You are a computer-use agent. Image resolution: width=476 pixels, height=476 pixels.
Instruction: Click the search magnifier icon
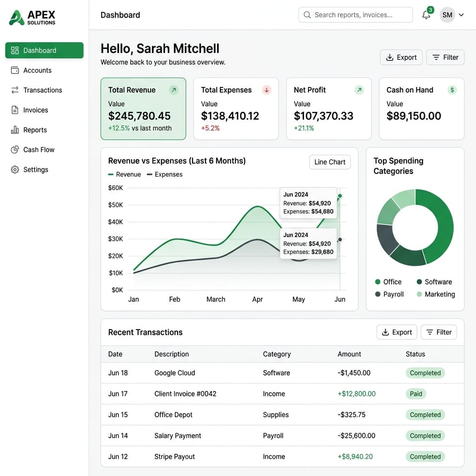coord(307,15)
